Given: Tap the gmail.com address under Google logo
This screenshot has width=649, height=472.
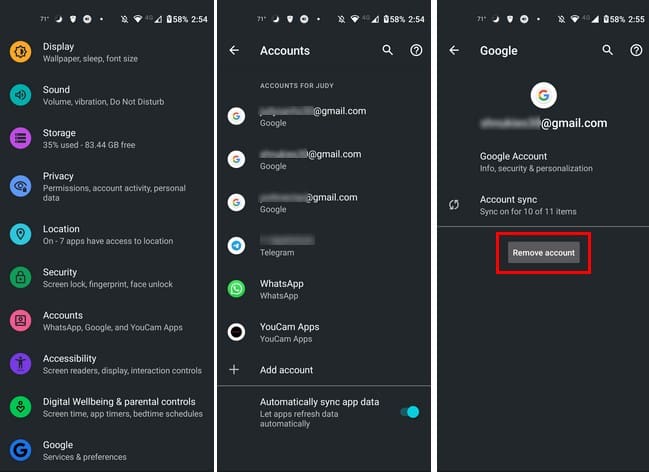Looking at the screenshot, I should coord(543,123).
